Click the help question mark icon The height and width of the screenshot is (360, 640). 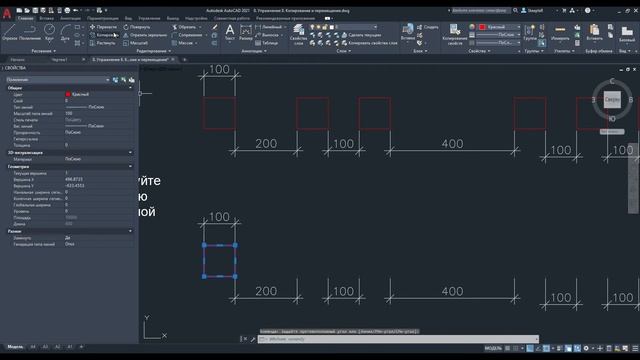pos(587,11)
